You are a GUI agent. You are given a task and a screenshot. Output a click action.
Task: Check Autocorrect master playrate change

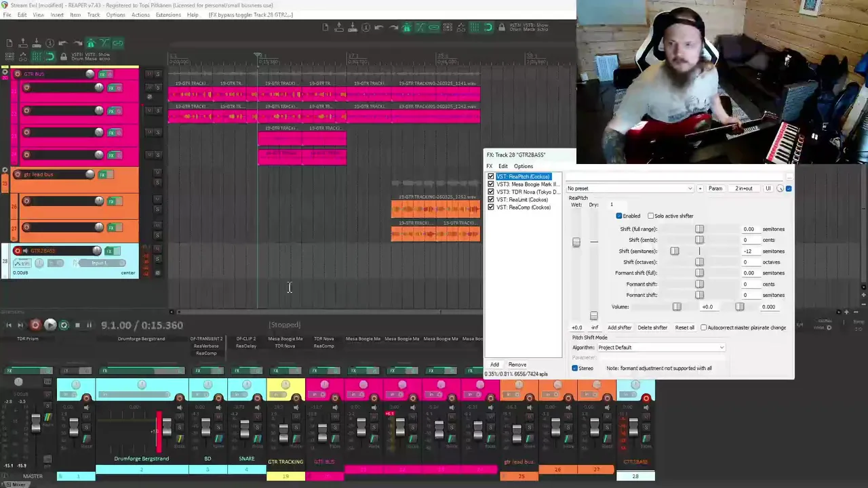(703, 327)
